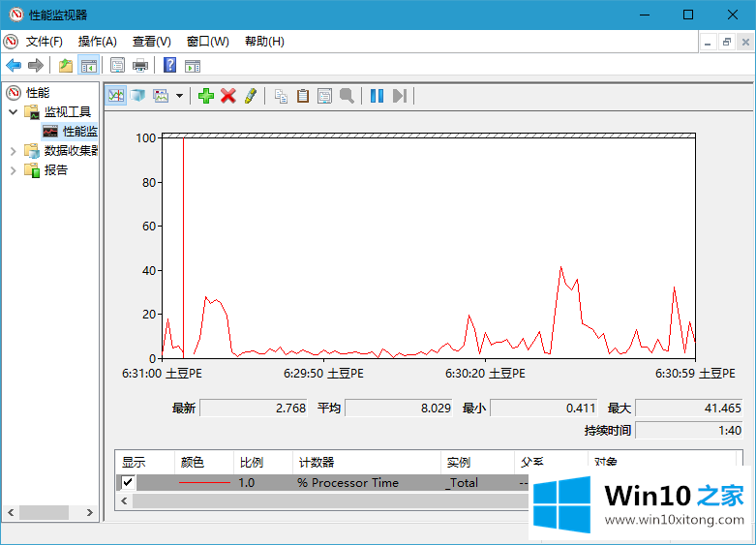The height and width of the screenshot is (545, 756).
Task: Click the % Processor Time counter name
Action: pos(348,482)
